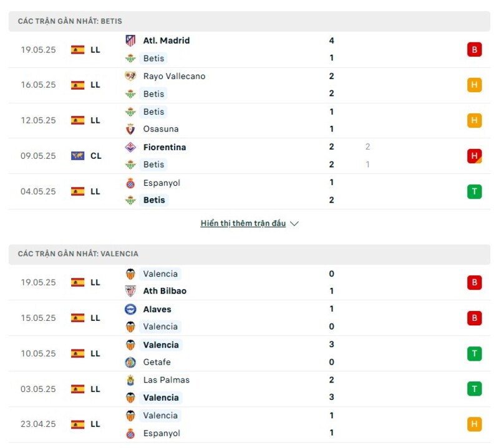Image resolution: width=499 pixels, height=448 pixels.
Task: Click the yellow H badge on the Rayo Vallecano row
Action: coord(473,85)
